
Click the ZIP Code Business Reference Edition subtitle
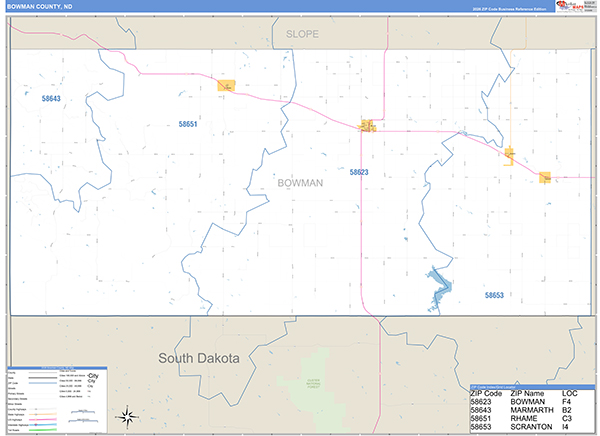point(509,9)
